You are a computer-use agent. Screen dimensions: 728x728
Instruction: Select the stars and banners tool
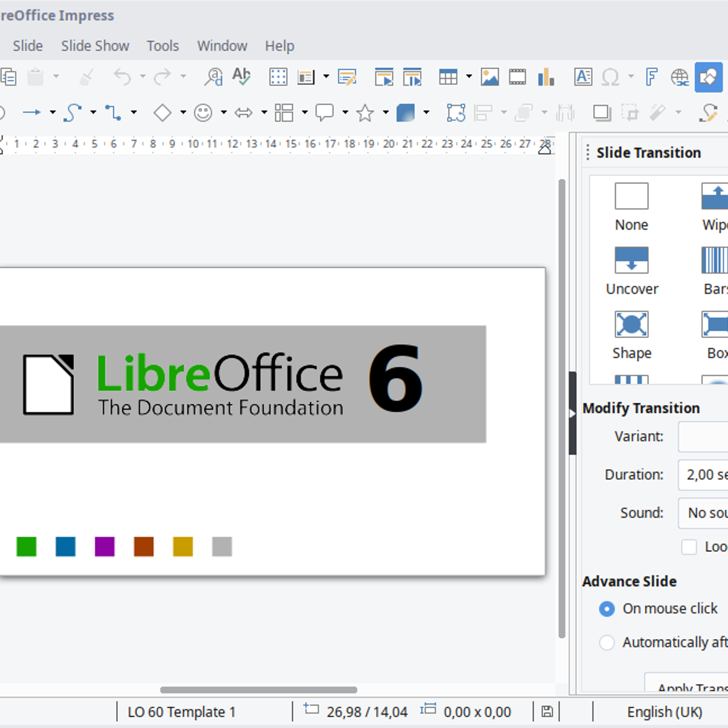(365, 112)
